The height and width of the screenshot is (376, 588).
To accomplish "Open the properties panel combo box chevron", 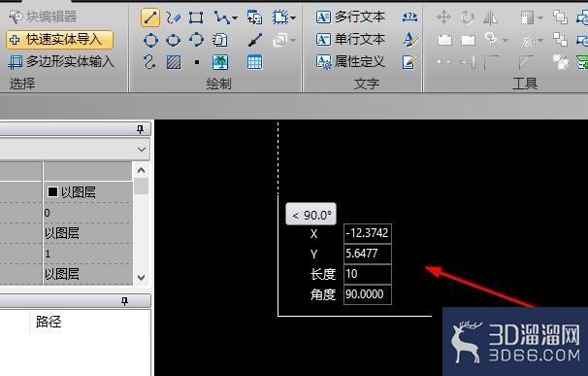I will pos(142,150).
